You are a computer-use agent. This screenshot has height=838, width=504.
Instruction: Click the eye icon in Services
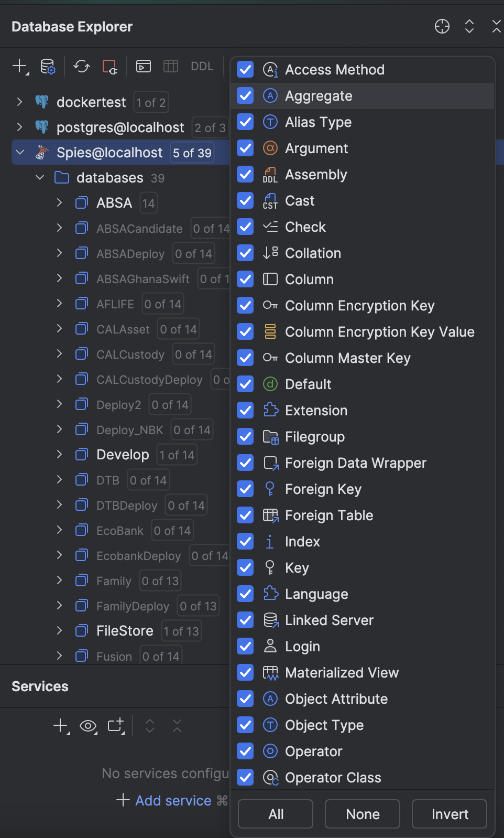(x=88, y=726)
